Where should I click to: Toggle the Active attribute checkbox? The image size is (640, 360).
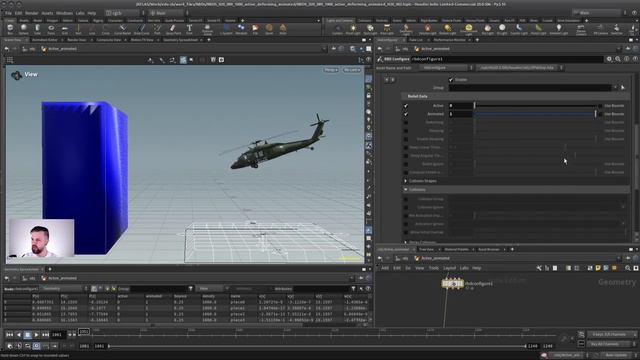(406, 106)
